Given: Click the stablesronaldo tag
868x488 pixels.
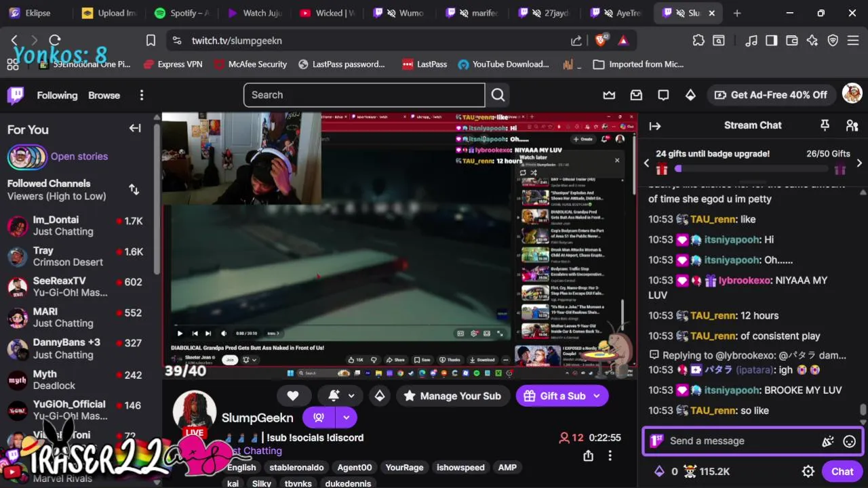Looking at the screenshot, I should 296,468.
